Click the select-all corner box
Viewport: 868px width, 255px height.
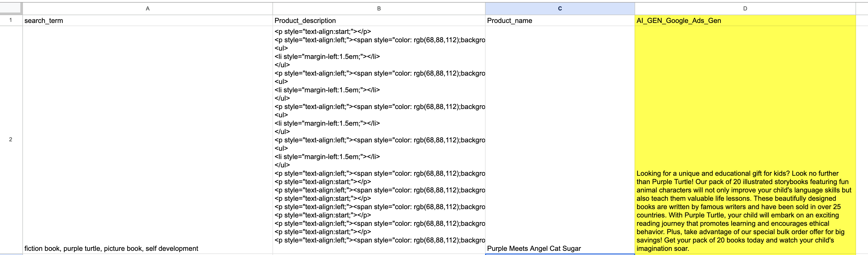pyautogui.click(x=11, y=8)
